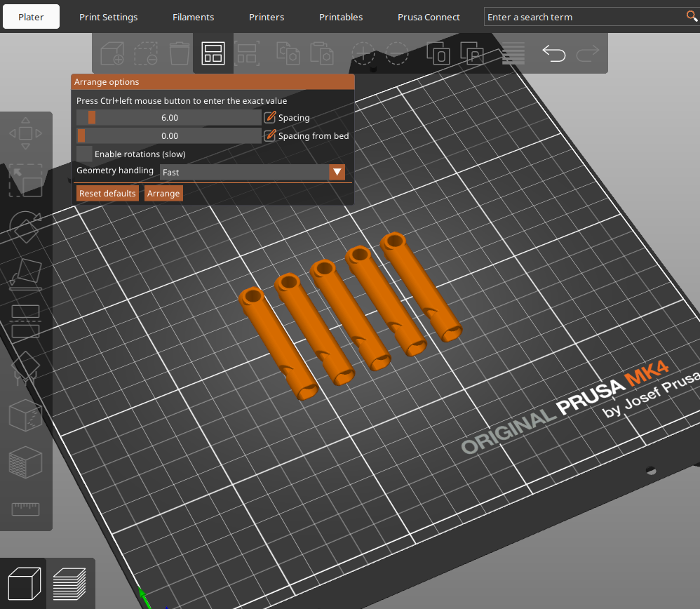Viewport: 700px width, 609px height.
Task: Switch to sliced layers preview view
Action: 69,584
